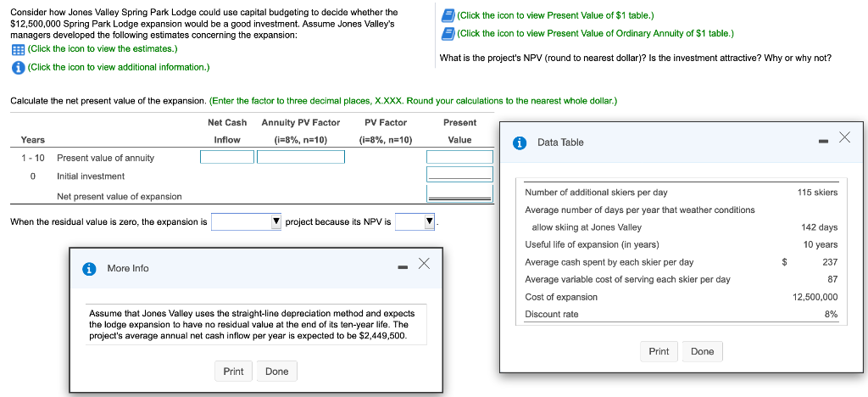Click the Net Cash Inflow input field
This screenshot has height=397, width=868.
(227, 157)
